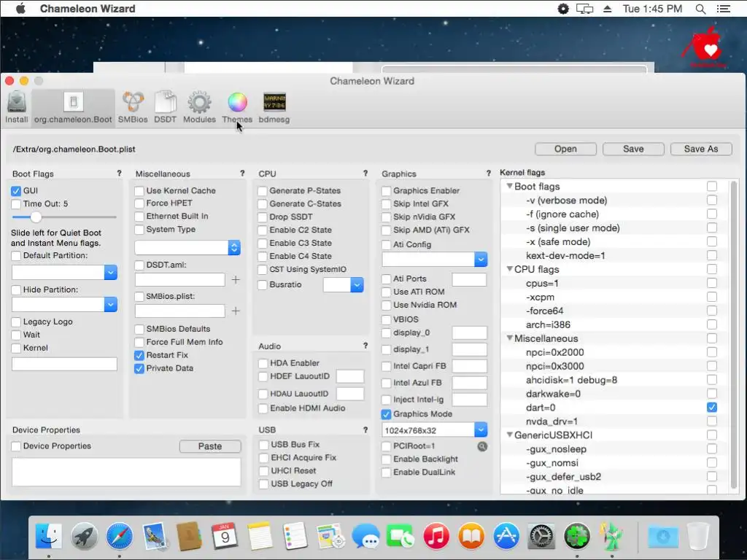
Task: Click the plus icon next to DSDT.aml field
Action: pos(236,279)
